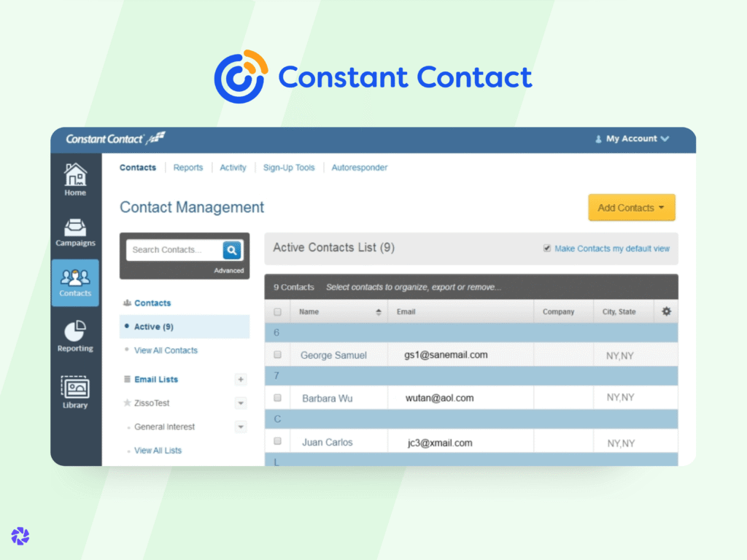The image size is (747, 560).
Task: Open the gear icon in the contacts table header
Action: [665, 311]
